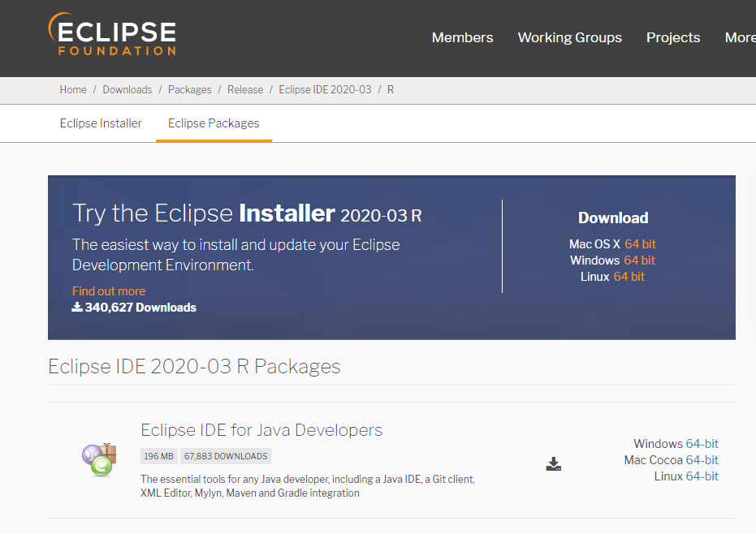
Task: Click the Java Developers package description text
Action: 308,486
